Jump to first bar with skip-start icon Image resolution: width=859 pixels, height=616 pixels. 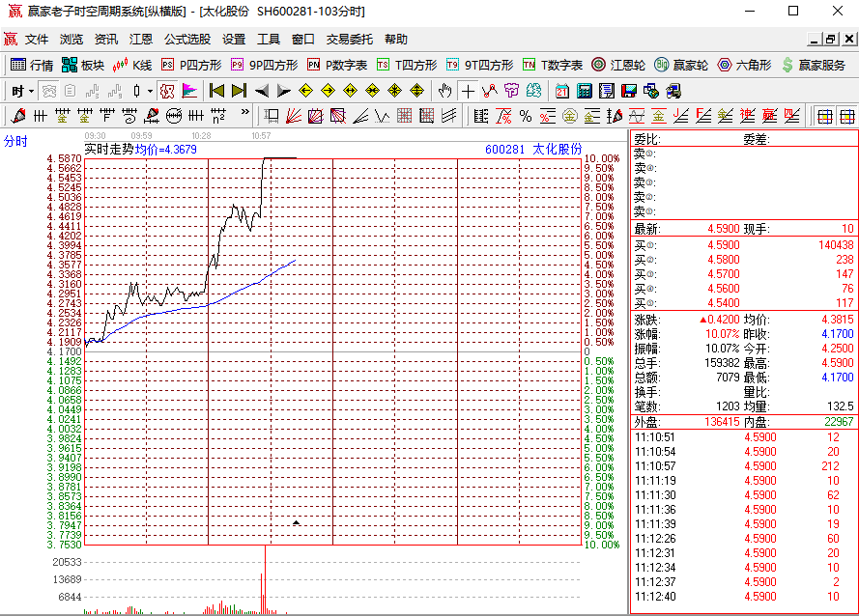[x=217, y=91]
